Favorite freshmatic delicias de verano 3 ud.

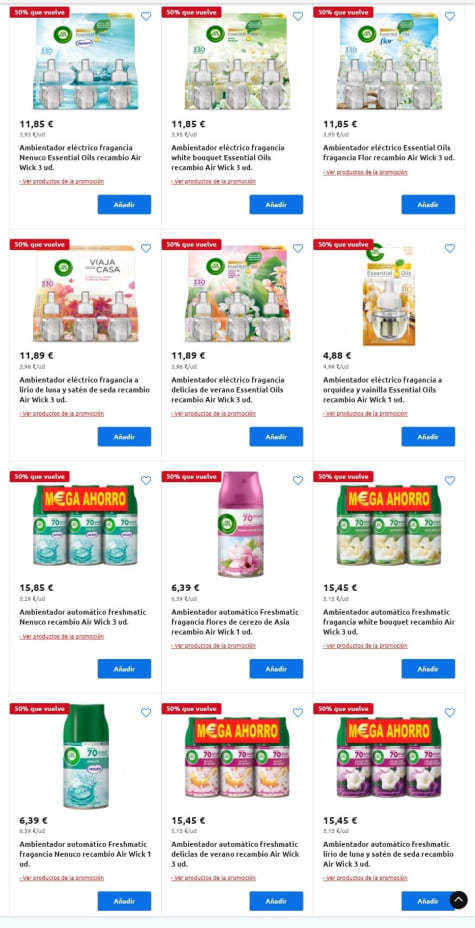(x=298, y=712)
